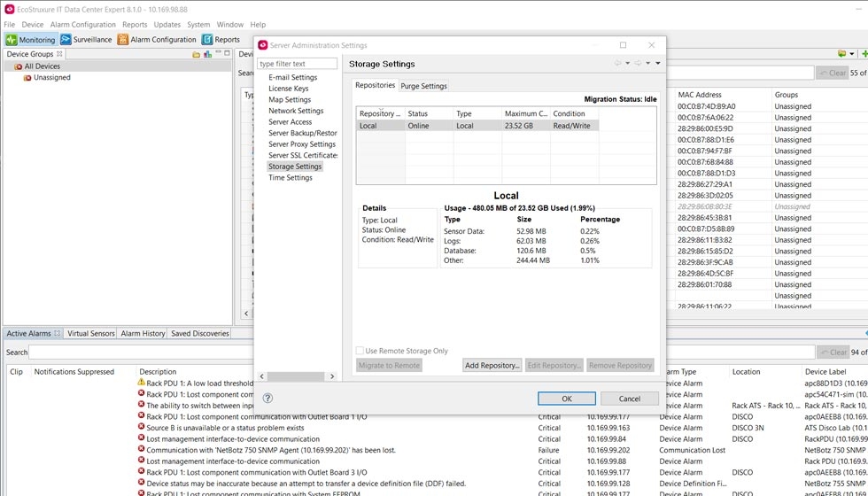Switch to the Purge Settings tab
Screen dimensions: 868x496
coord(423,86)
